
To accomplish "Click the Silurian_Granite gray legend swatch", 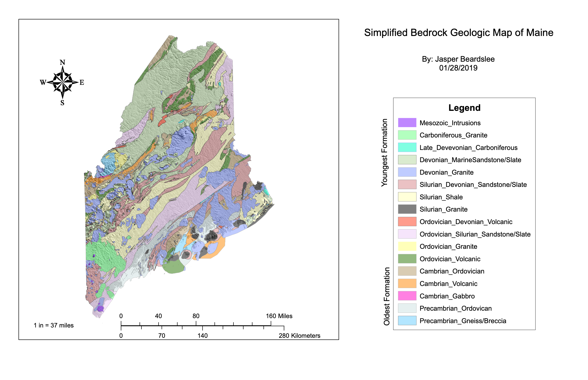I will [x=407, y=209].
